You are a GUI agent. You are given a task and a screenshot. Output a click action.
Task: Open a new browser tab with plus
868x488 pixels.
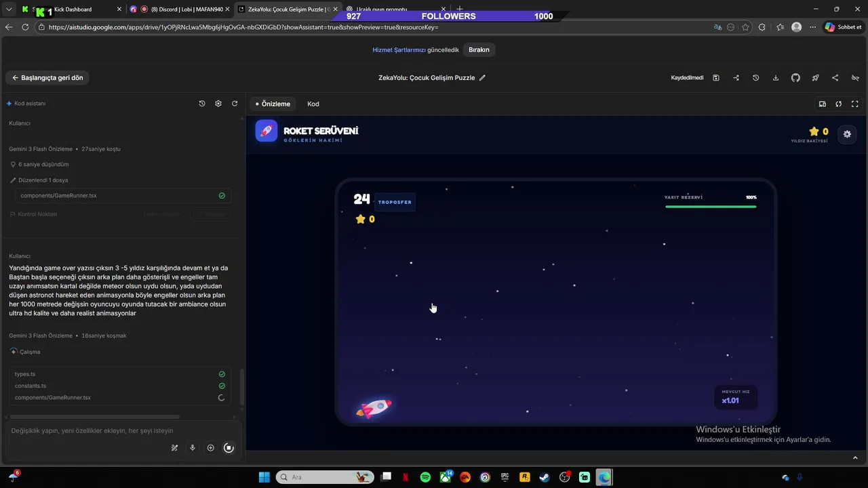tap(460, 9)
